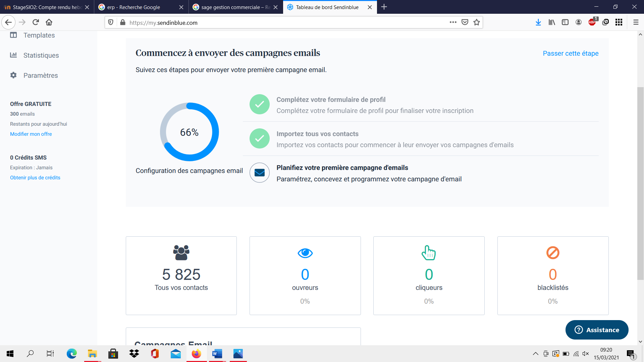Open Statistiques from the sidebar

point(41,55)
